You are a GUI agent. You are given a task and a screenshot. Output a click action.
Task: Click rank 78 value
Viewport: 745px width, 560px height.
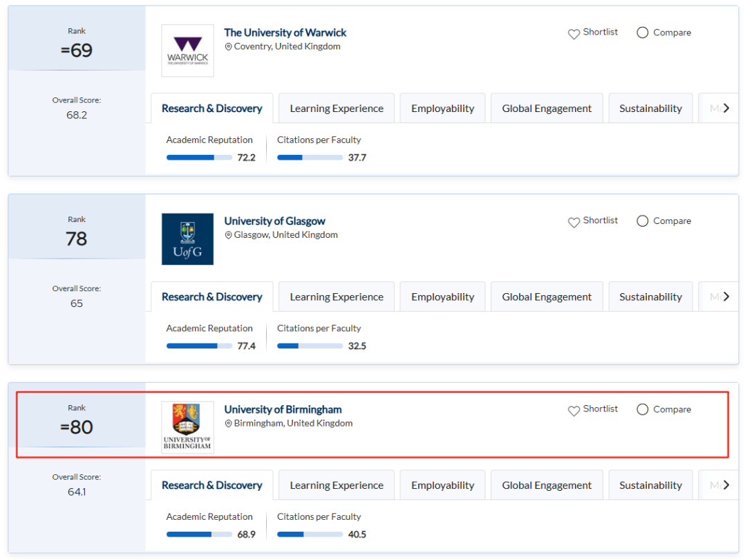77,239
